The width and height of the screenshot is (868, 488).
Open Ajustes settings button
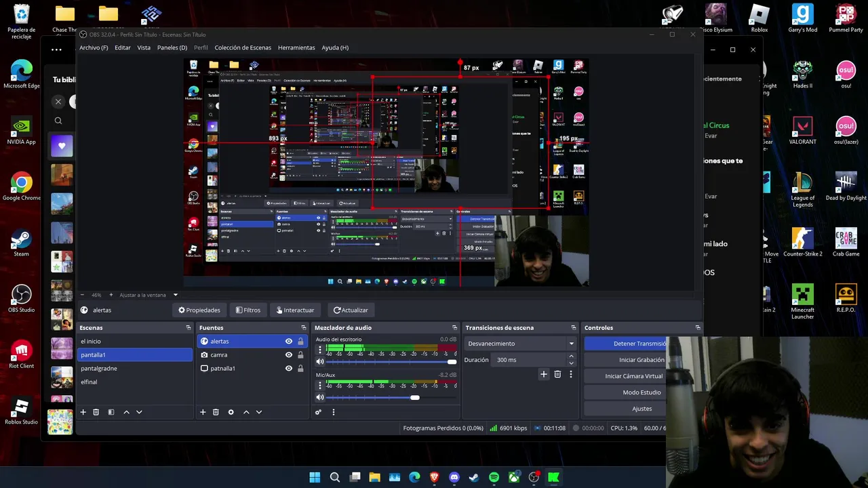(x=625, y=409)
